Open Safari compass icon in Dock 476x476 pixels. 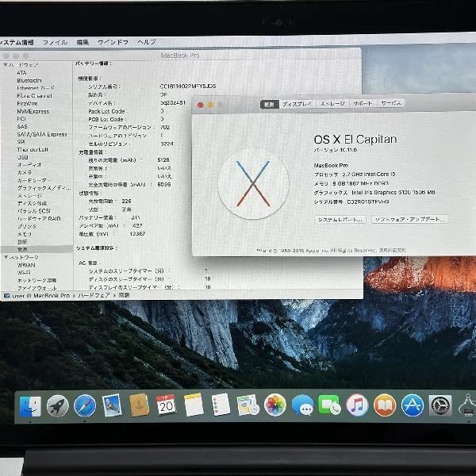point(85,405)
